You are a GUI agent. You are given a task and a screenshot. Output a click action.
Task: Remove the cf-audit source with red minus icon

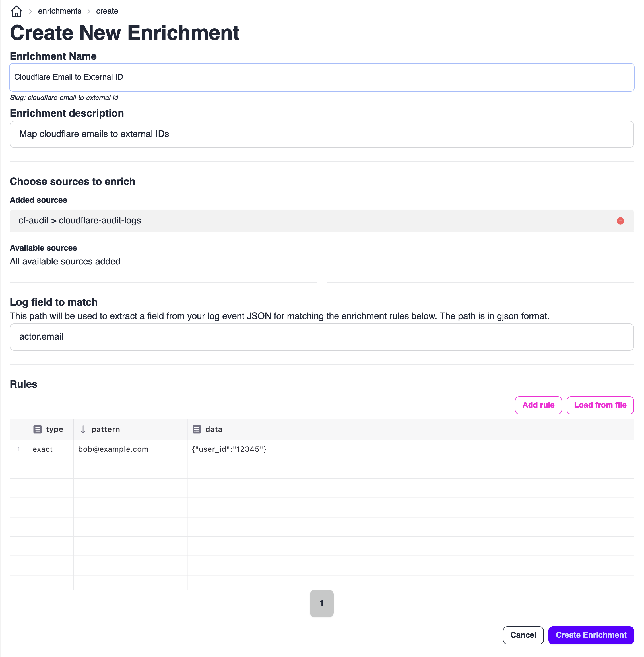(x=620, y=221)
